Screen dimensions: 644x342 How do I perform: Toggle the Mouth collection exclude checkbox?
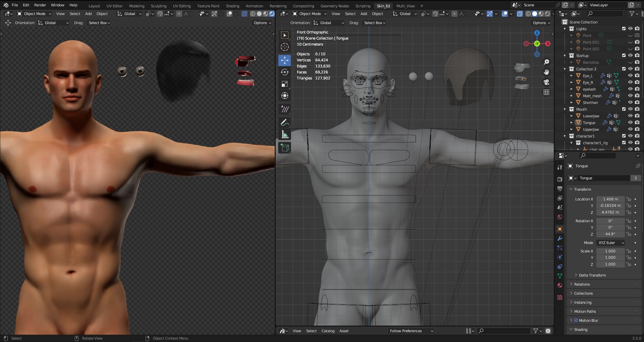click(x=624, y=109)
